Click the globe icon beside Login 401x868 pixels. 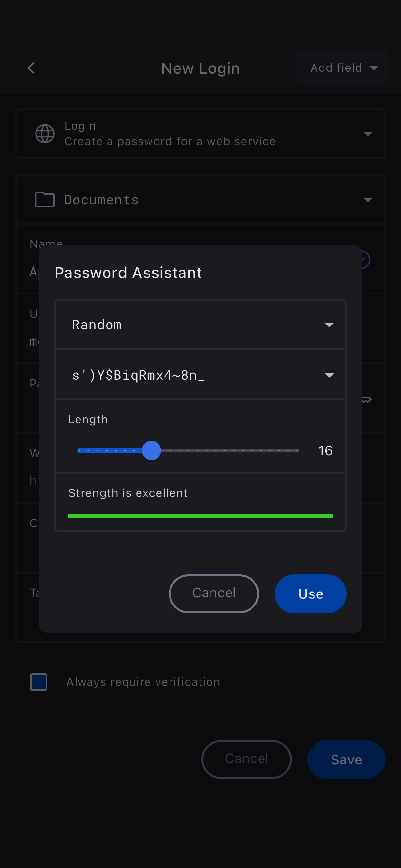click(45, 134)
